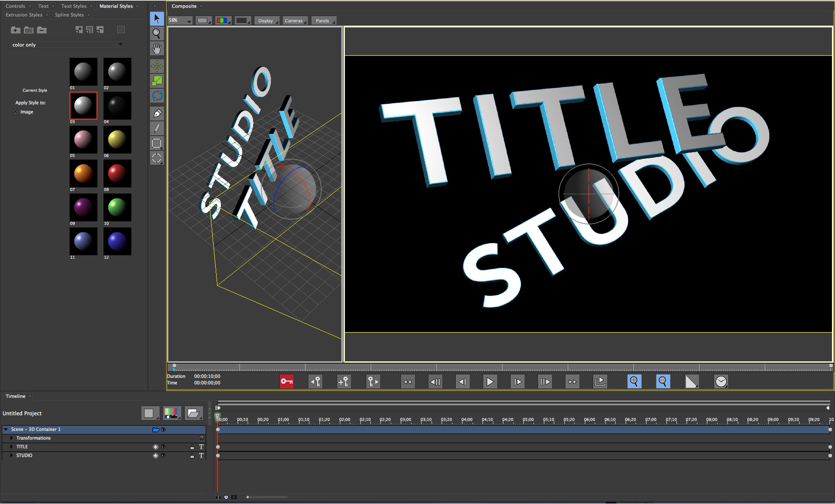Click the clock icon in transport bar
Viewport: 835px width, 504px height.
[721, 381]
